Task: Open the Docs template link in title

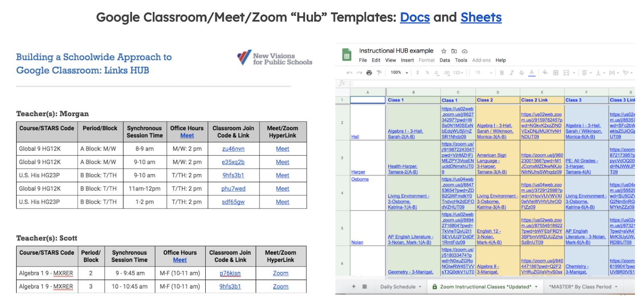Action: pos(415,17)
